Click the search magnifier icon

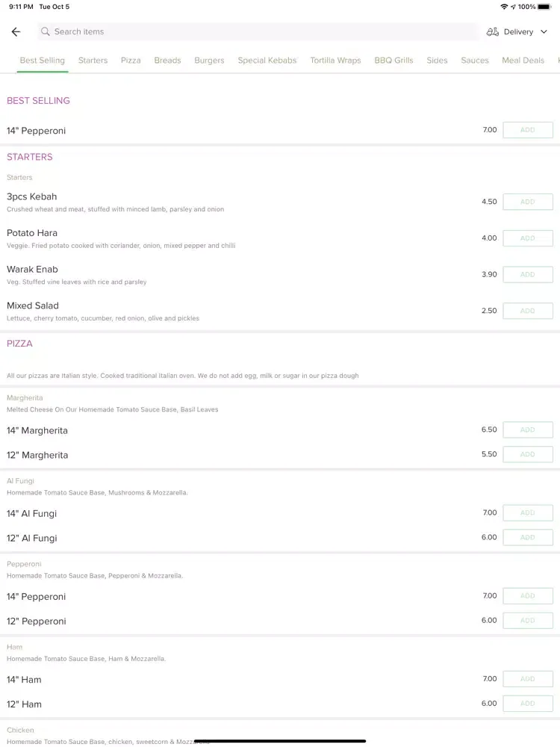click(46, 31)
